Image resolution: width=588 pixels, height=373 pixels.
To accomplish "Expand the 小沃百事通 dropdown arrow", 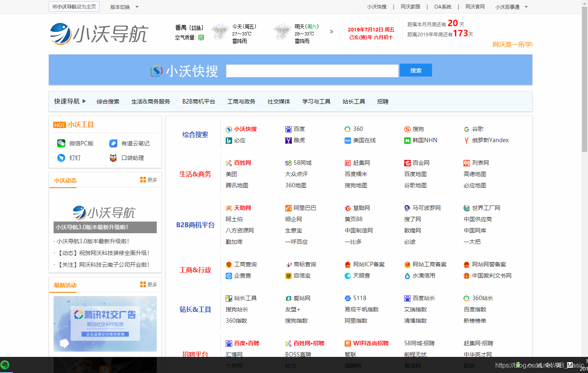I will pyautogui.click(x=526, y=7).
